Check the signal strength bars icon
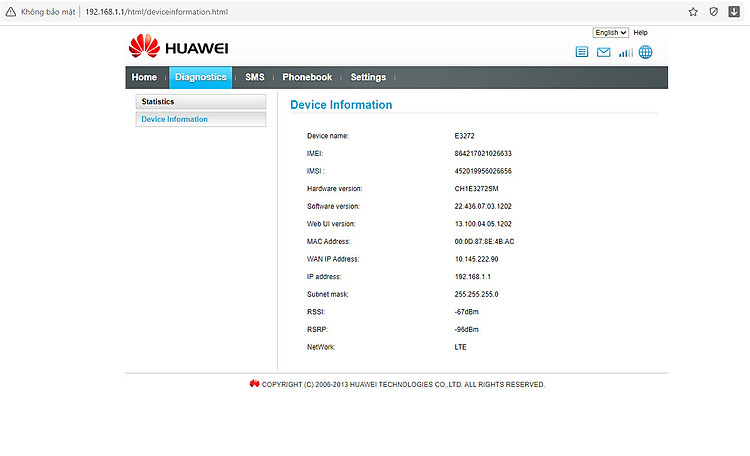This screenshot has height=456, width=750. 626,52
